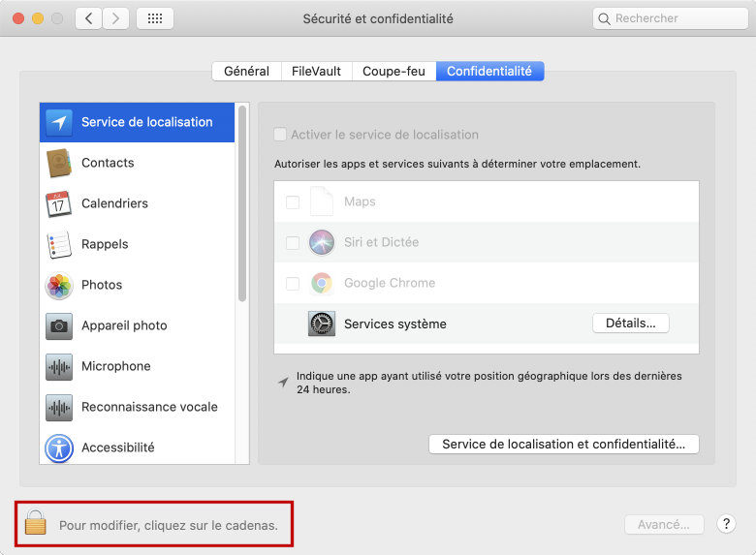Viewport: 756px width, 555px height.
Task: Select Rappels in the privacy list
Action: (137, 244)
